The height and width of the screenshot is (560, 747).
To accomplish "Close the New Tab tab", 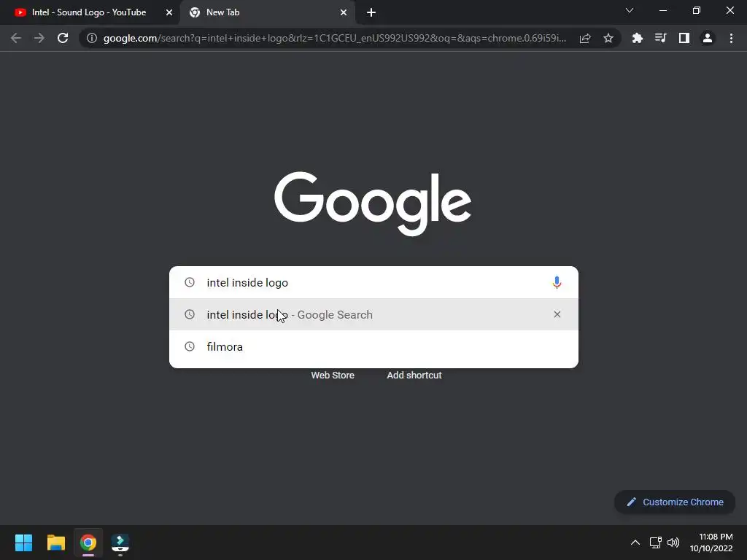I will coord(344,12).
